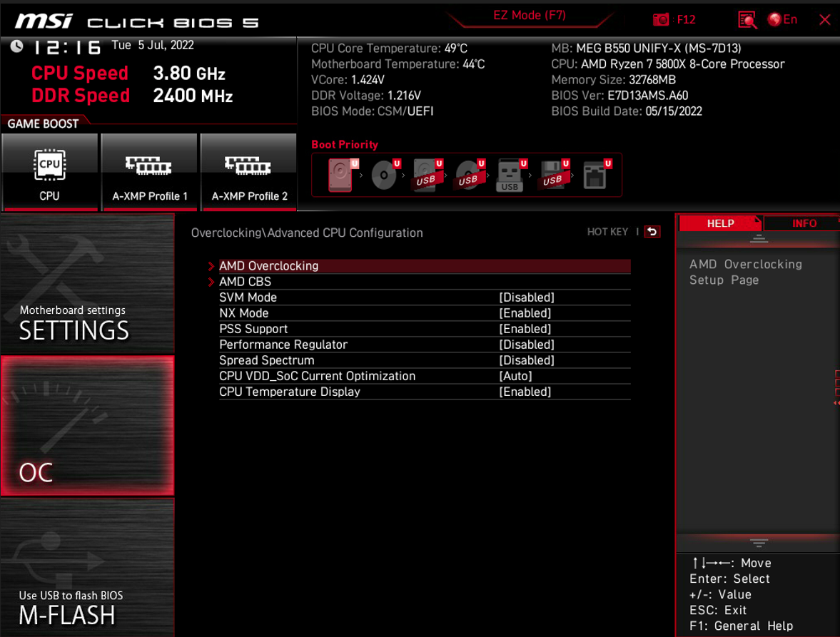
Task: Click the hotkey back arrow icon
Action: pyautogui.click(x=652, y=232)
